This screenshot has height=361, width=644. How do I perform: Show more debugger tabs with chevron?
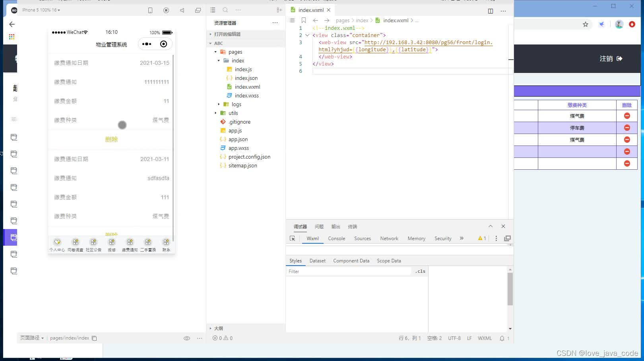tap(462, 238)
